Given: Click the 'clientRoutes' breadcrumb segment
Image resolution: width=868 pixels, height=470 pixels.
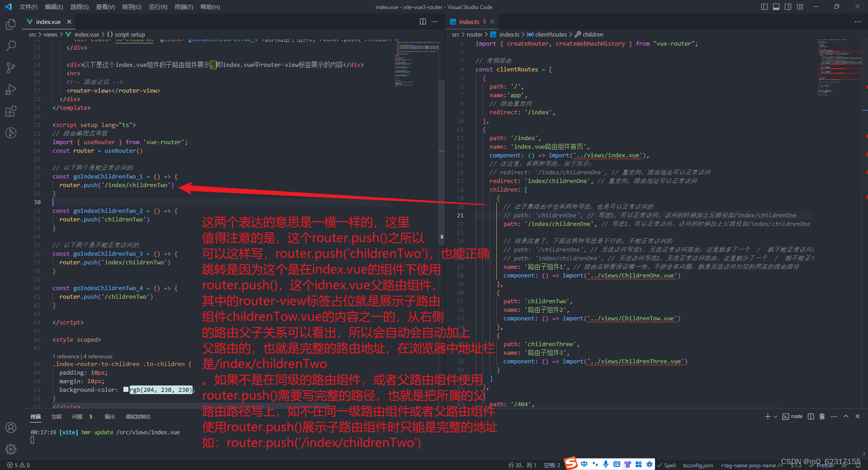Looking at the screenshot, I should (x=551, y=35).
